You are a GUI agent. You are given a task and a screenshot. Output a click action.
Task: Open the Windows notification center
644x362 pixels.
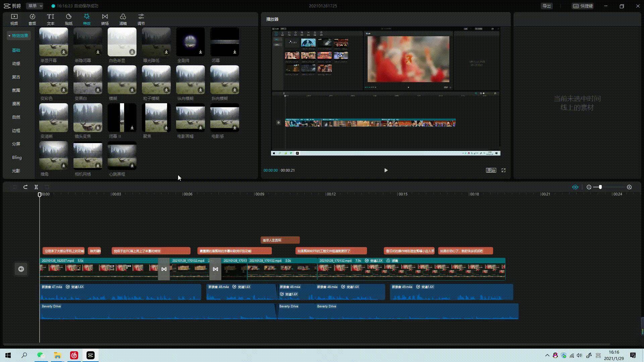[633, 355]
